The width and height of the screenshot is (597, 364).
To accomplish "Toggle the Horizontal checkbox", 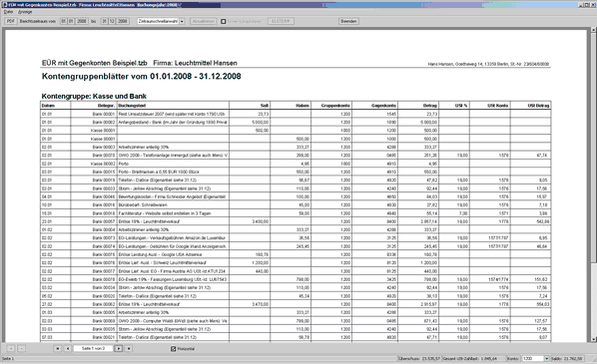I will [174, 349].
